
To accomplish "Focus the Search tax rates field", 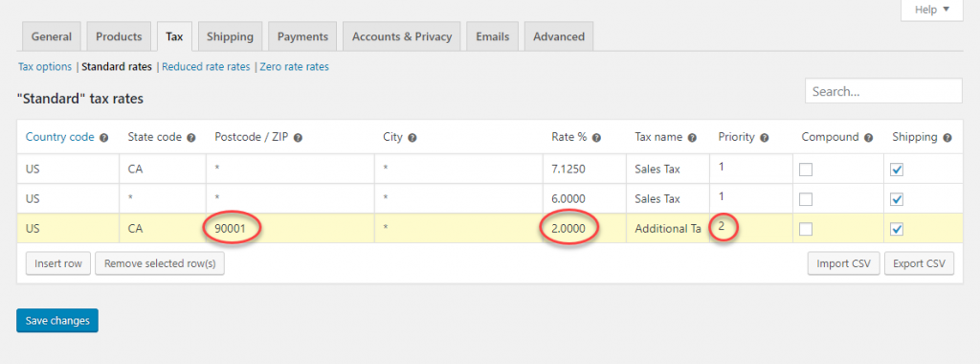I will pyautogui.click(x=883, y=91).
